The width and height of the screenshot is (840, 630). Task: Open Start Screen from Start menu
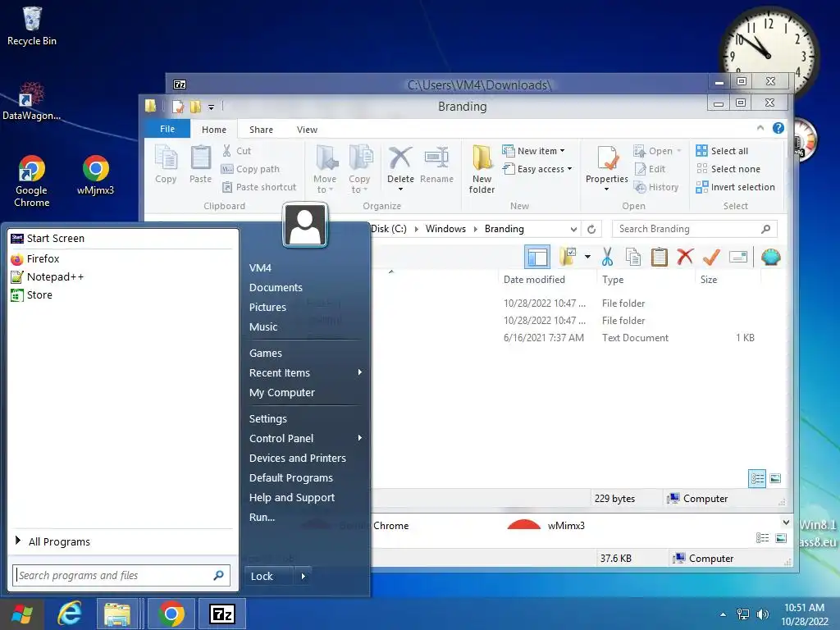tap(123, 239)
